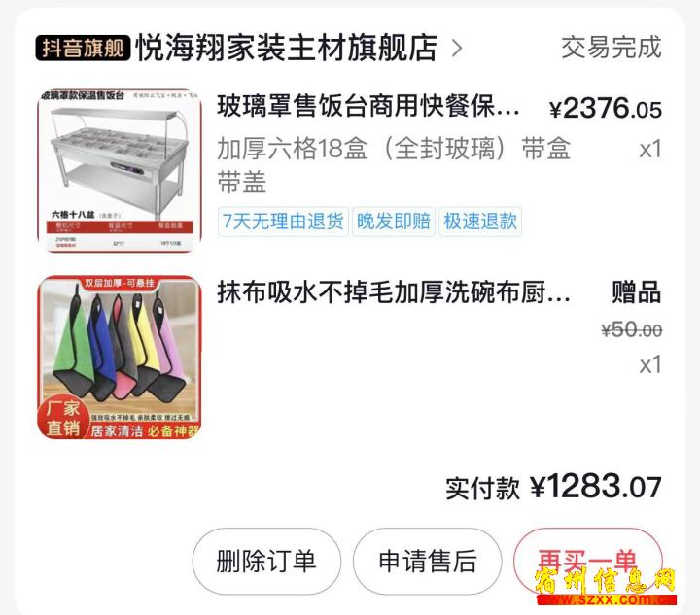Tap the 厂家直销 badge on towel image

coord(63,419)
